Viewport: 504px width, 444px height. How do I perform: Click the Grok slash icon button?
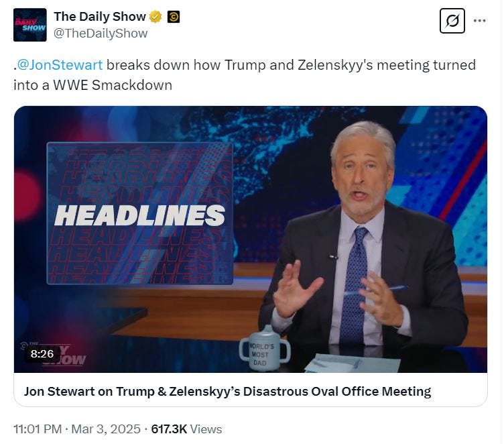452,21
